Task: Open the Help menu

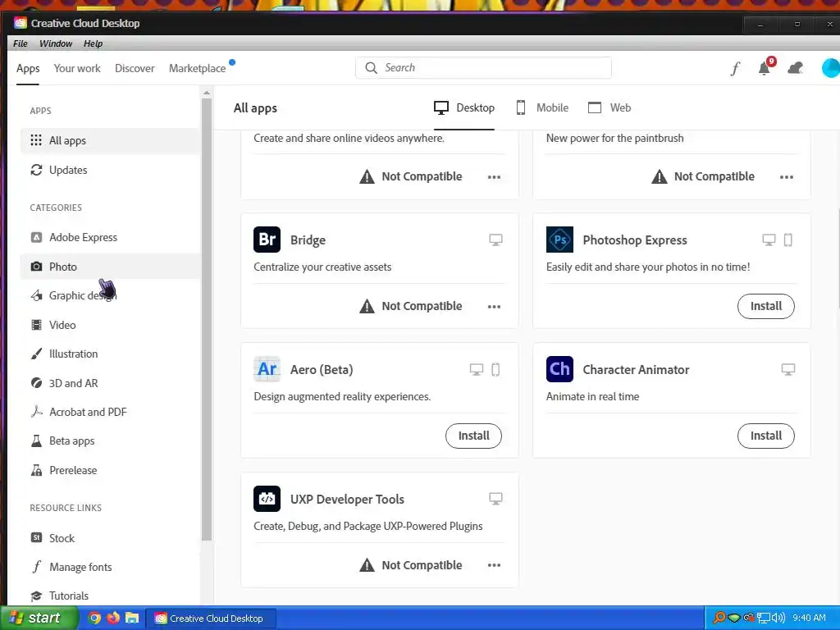Action: (93, 43)
